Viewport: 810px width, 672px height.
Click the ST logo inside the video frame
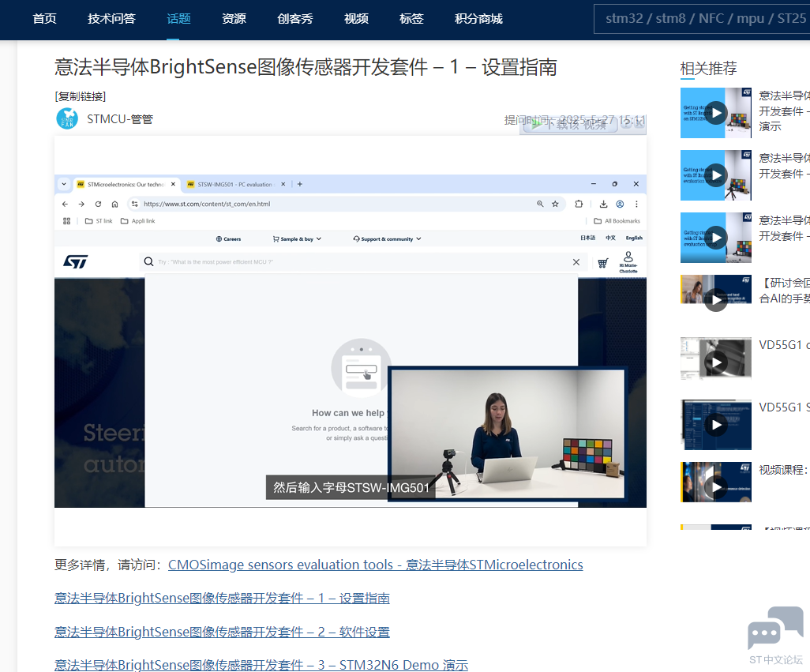click(x=76, y=262)
